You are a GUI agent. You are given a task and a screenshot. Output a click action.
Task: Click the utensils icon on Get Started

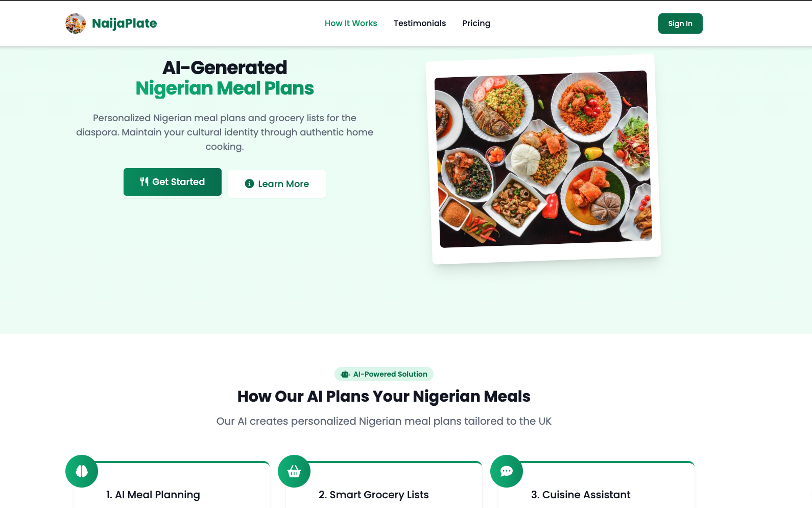145,181
